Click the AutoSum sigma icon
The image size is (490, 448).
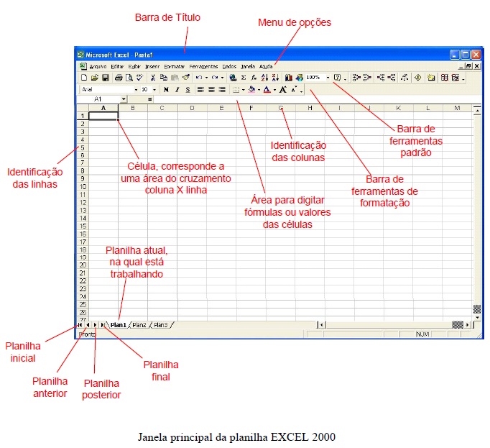coord(244,78)
